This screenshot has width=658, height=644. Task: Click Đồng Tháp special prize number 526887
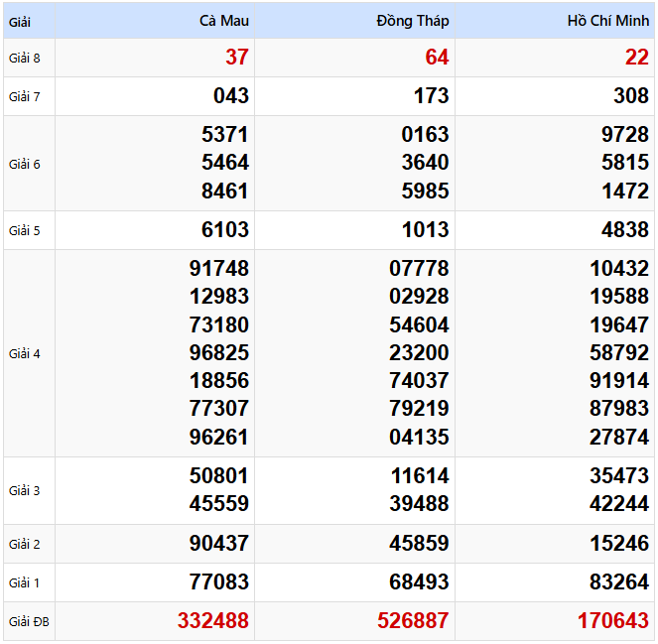[413, 621]
